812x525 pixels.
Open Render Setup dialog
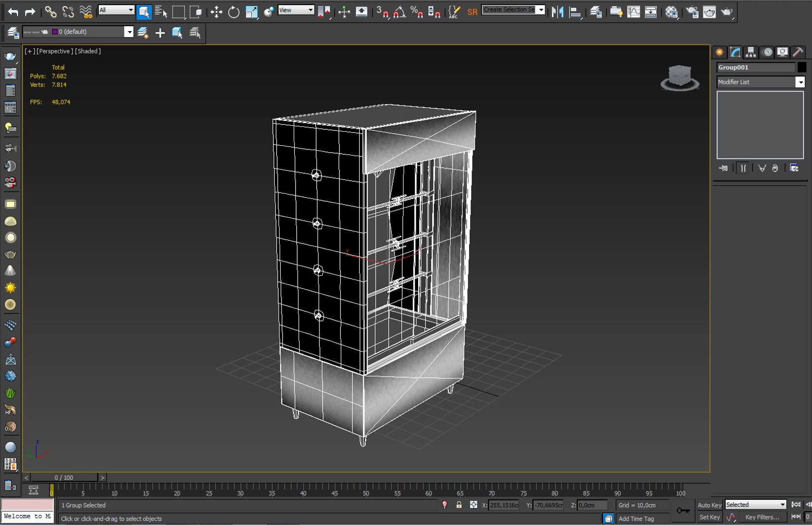(692, 12)
